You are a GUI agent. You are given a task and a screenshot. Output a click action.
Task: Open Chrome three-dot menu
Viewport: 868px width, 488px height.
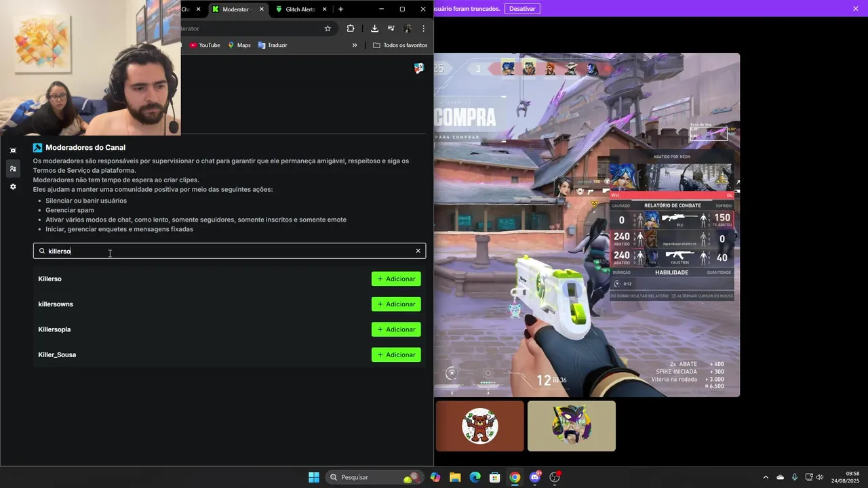tap(423, 28)
